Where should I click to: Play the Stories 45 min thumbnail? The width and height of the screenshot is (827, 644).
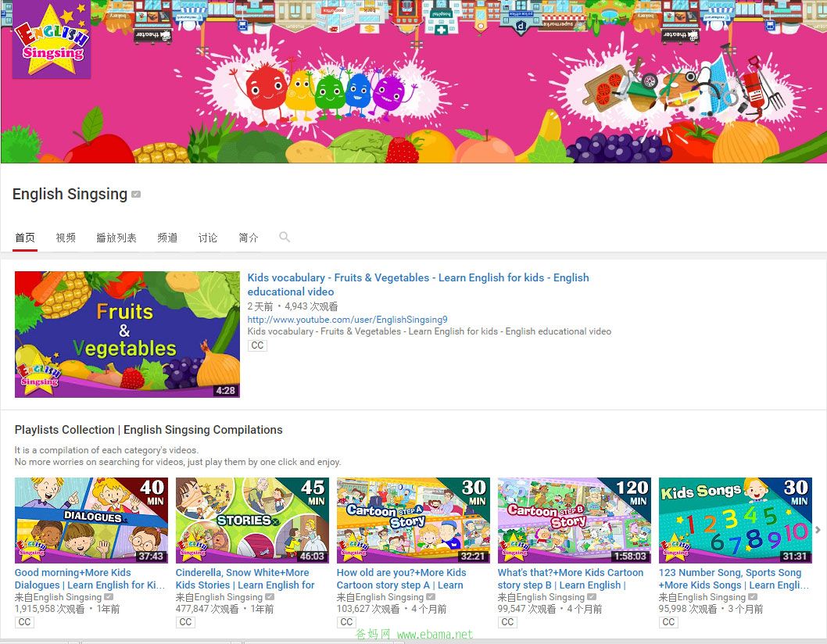[x=252, y=521]
